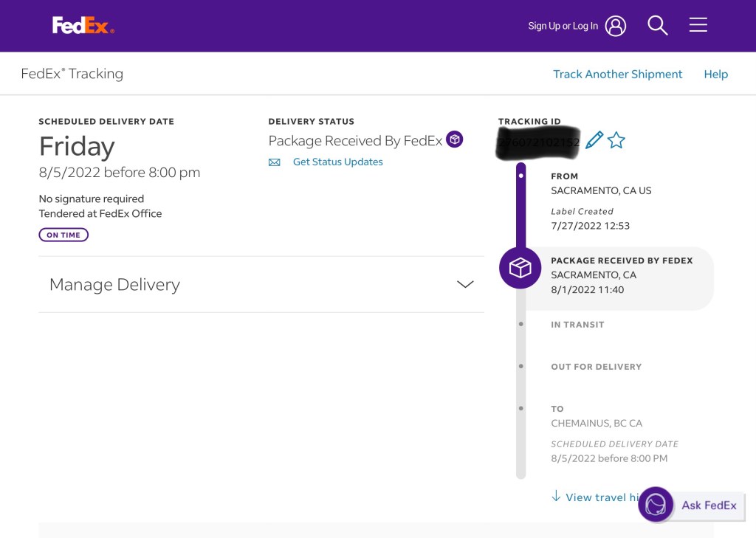Screen dimensions: 756x538
Task: Click the ON TIME status badge
Action: tap(63, 235)
